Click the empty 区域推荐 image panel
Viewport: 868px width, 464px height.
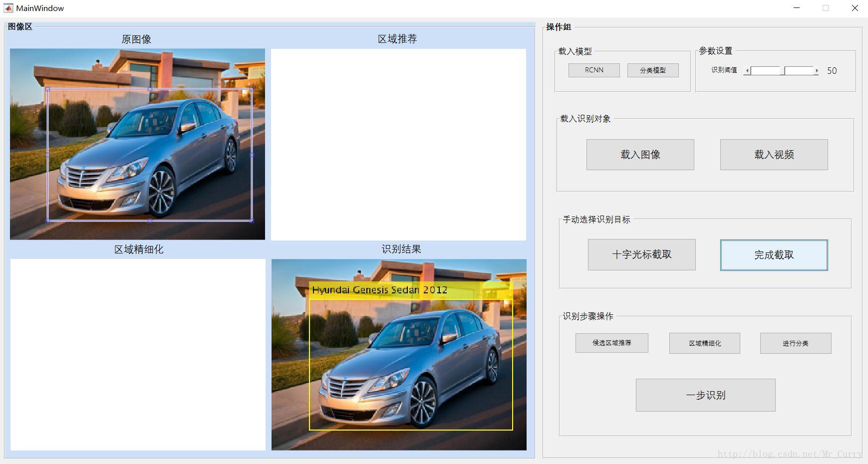click(x=398, y=144)
